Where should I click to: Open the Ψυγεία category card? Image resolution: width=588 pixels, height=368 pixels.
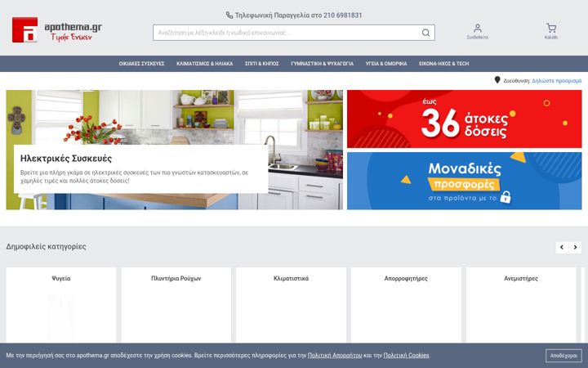coord(61,305)
